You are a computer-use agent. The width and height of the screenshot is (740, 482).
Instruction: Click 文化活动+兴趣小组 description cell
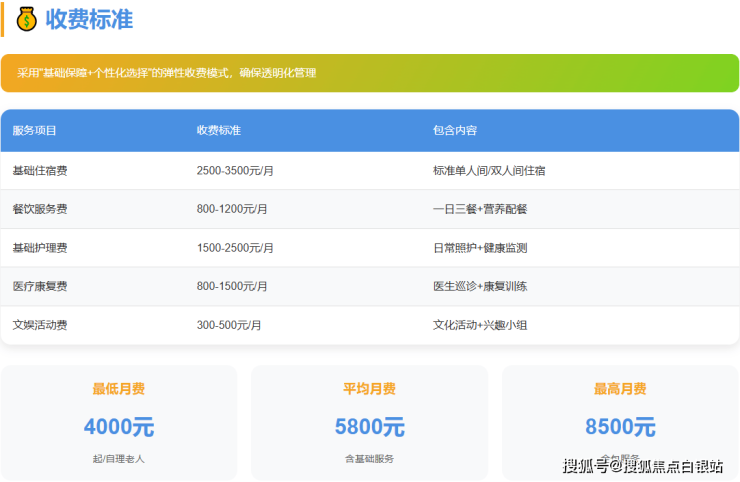click(x=480, y=325)
